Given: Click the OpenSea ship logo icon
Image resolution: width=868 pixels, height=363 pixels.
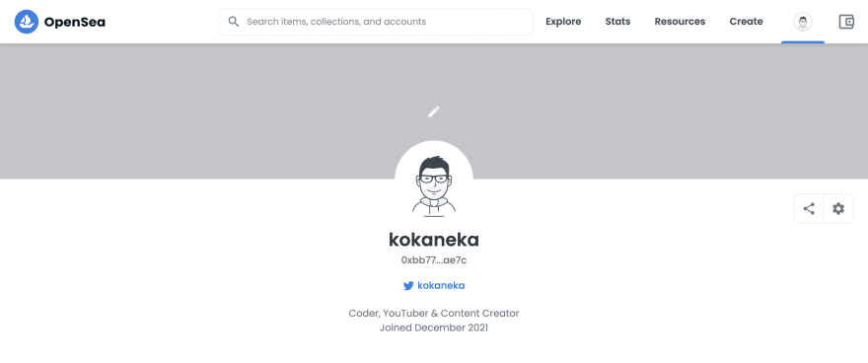Looking at the screenshot, I should (26, 22).
